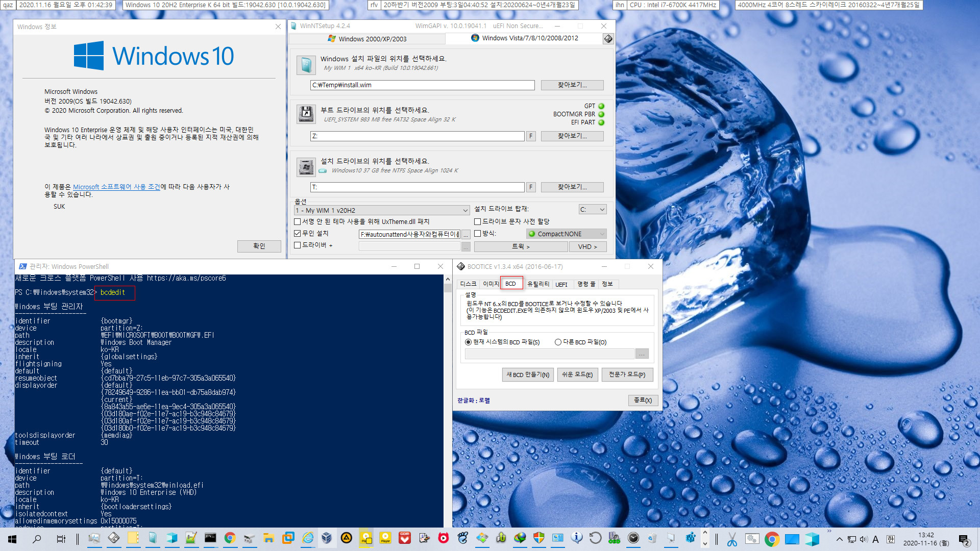The height and width of the screenshot is (551, 980).
Task: Open the blue registry cubes taskbar icon
Action: coord(691,538)
